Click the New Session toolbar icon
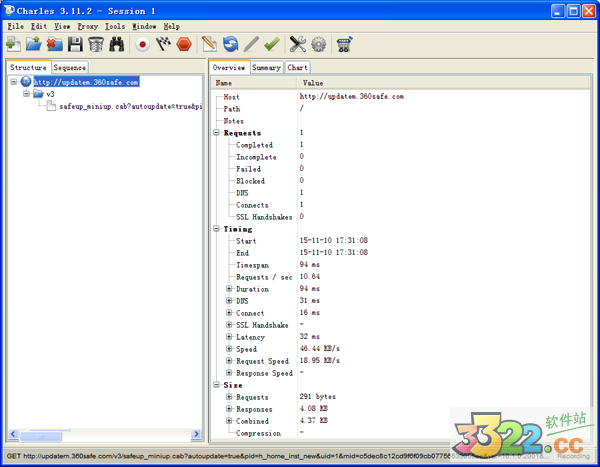Viewport: 600px width, 467px height. tap(13, 44)
